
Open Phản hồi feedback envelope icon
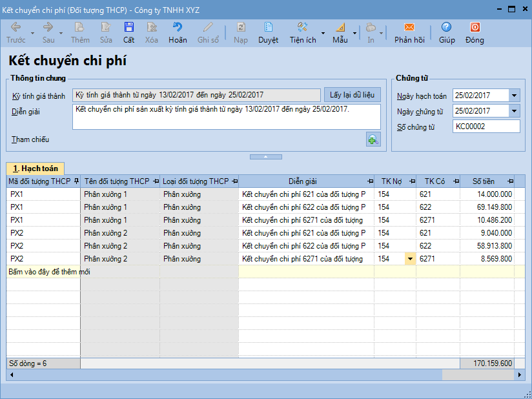click(x=409, y=28)
